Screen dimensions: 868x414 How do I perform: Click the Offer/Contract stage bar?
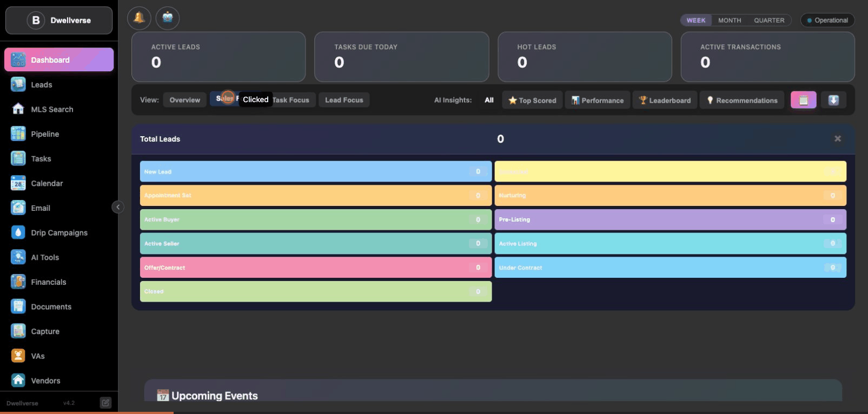pyautogui.click(x=316, y=268)
